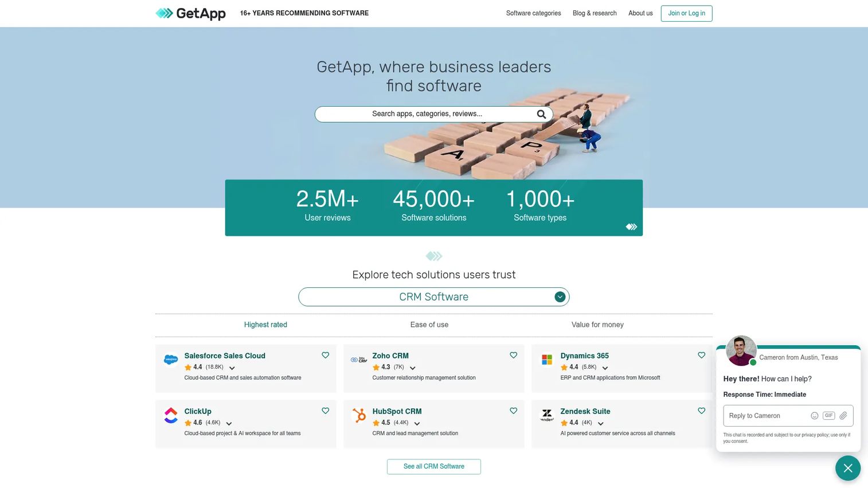Click the HubSpot logo icon
Screen dimensions: 868x488
click(x=359, y=415)
